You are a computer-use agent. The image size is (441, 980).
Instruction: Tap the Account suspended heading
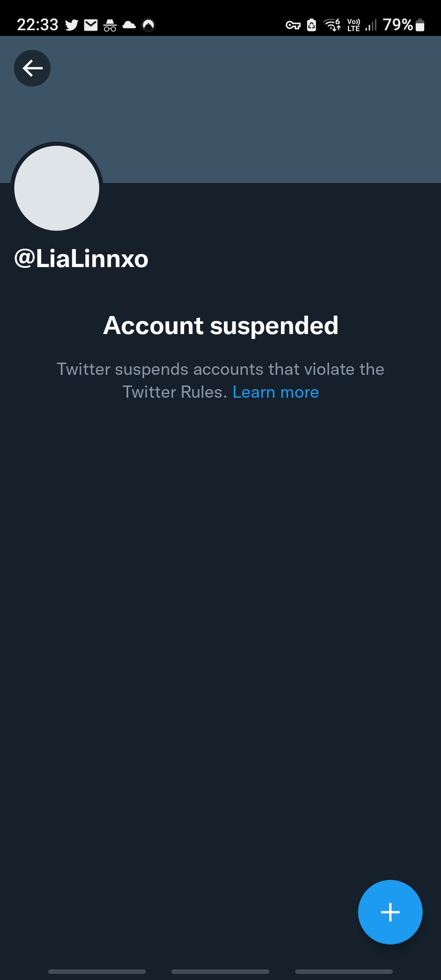point(220,325)
